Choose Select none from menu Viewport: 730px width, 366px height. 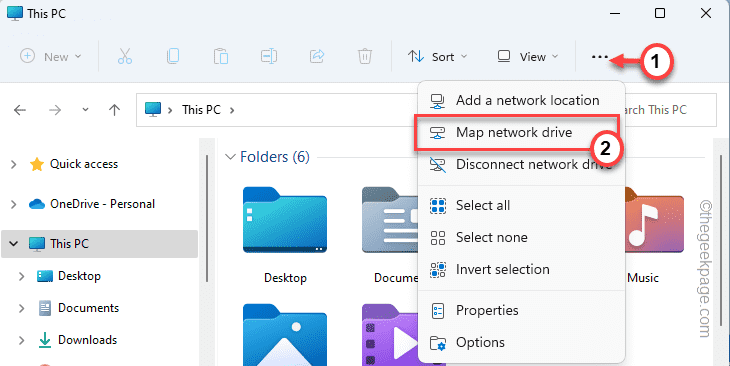[x=521, y=237]
